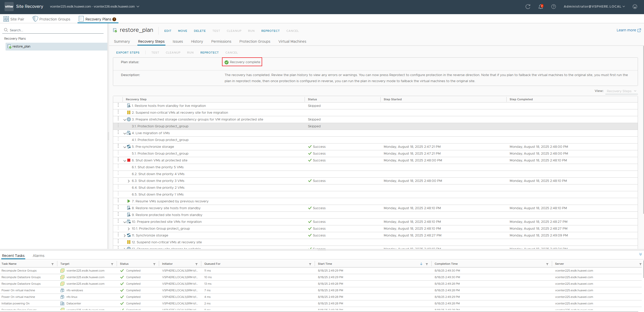Filter the Initiator column
Viewport: 644px width, 312px height.
click(196, 264)
